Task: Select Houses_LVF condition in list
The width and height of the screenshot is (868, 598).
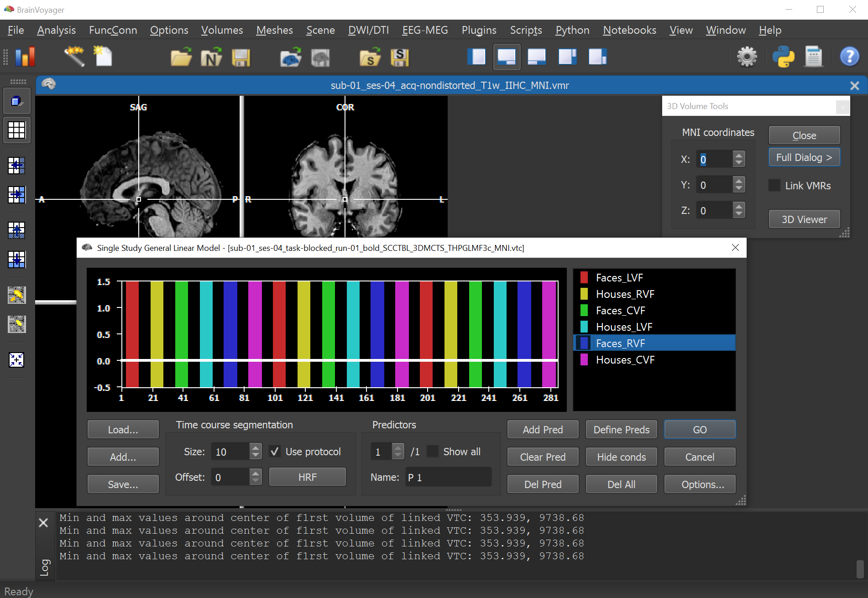Action: 654,327
